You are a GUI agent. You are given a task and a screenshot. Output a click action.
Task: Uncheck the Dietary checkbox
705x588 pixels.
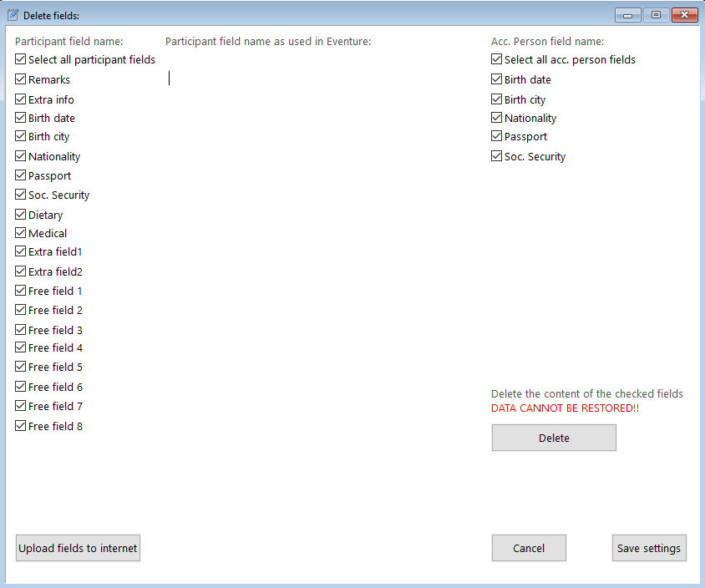[x=21, y=215]
